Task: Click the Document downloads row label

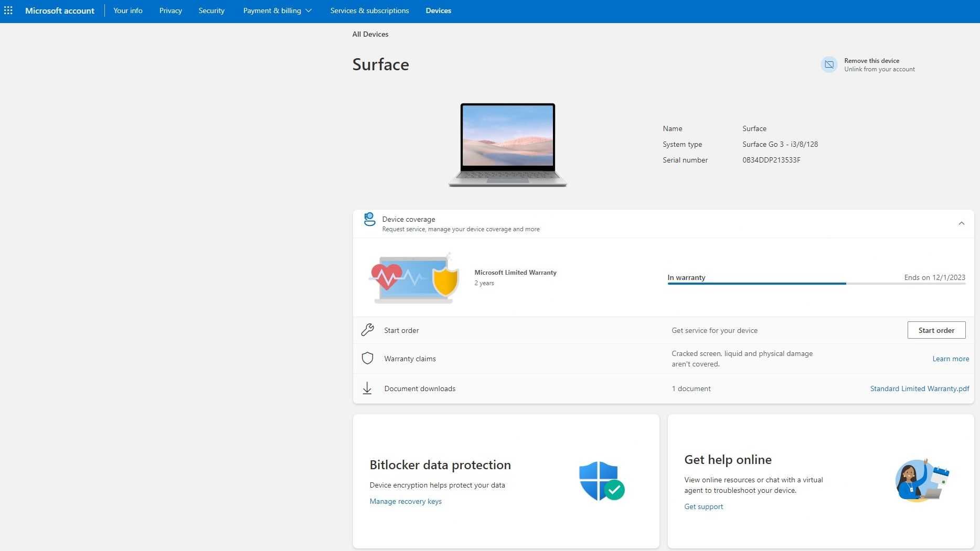Action: [x=420, y=388]
